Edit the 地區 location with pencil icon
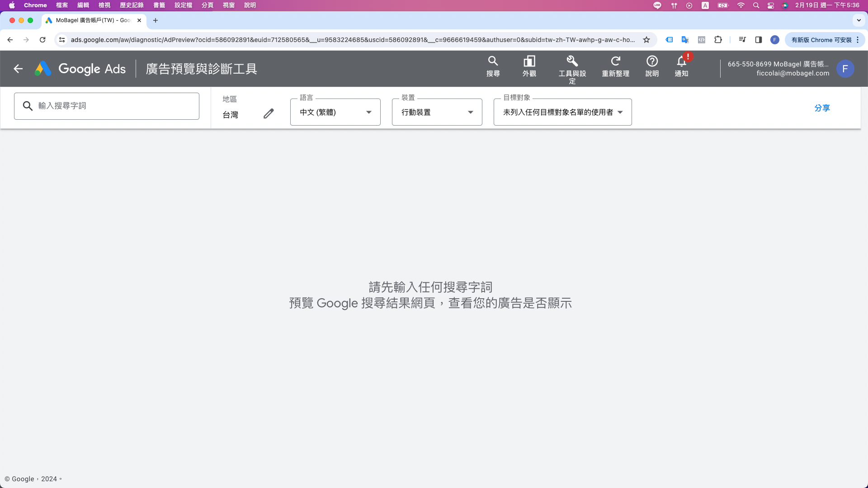 269,113
